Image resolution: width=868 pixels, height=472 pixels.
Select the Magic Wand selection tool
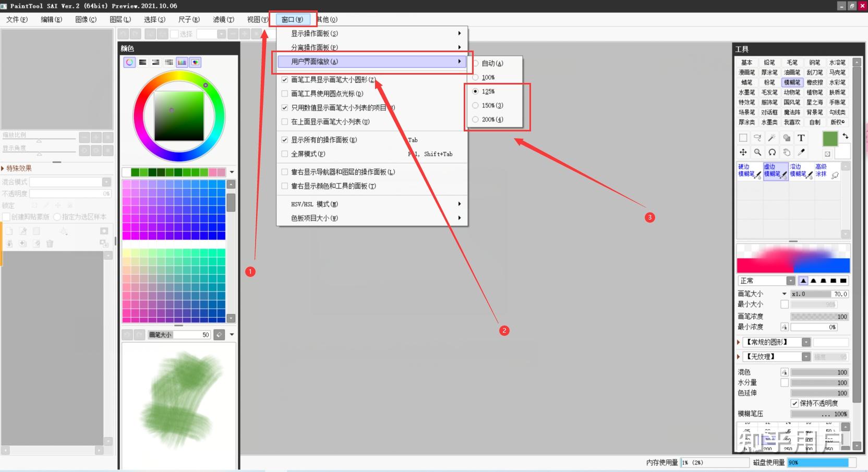[772, 138]
